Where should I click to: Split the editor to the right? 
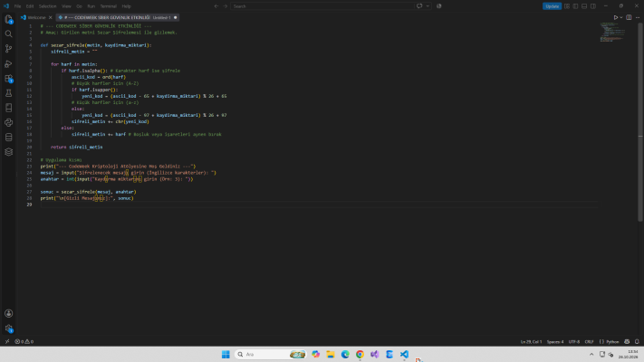(x=629, y=18)
